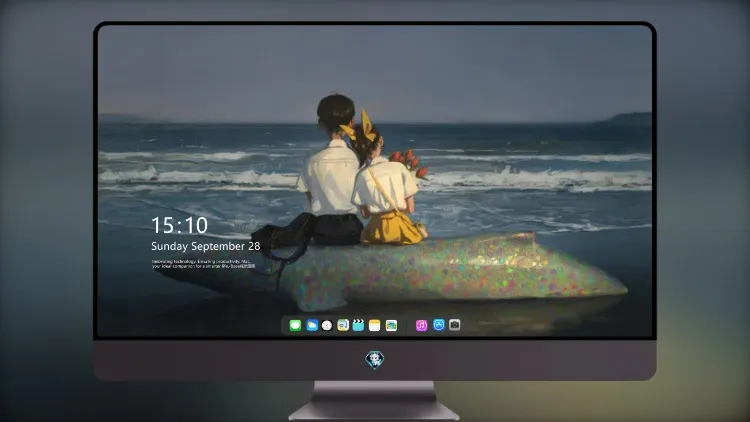Open the yellow Notes app in dock
Image resolution: width=750 pixels, height=422 pixels.
tap(375, 325)
